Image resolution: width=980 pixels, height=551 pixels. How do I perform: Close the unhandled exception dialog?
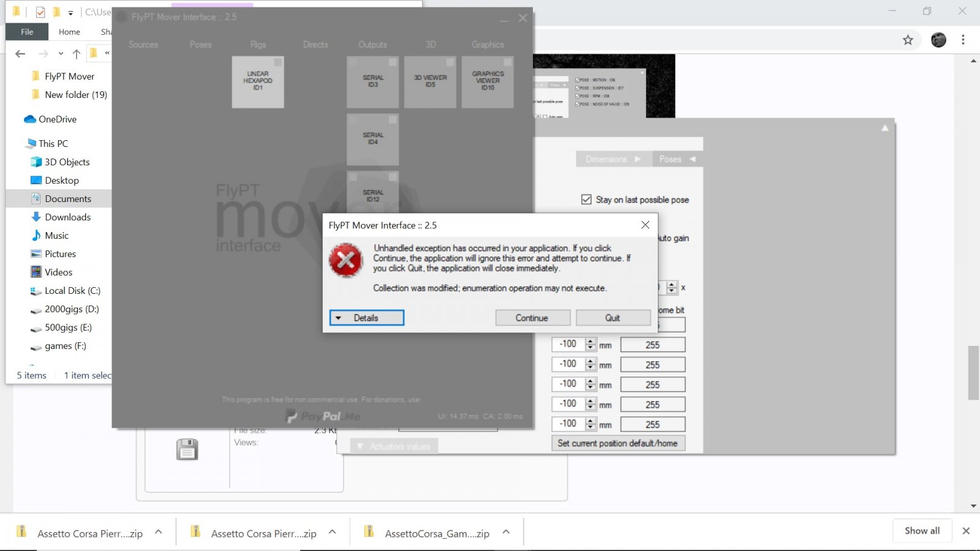(x=645, y=225)
